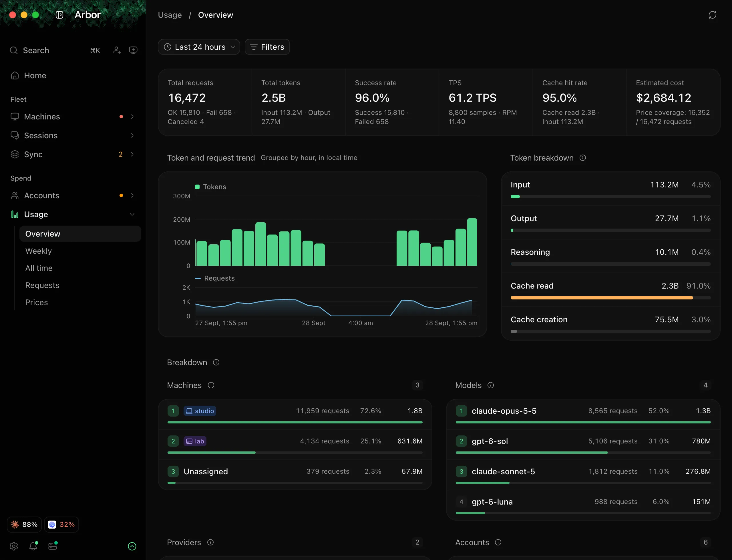Open the notifications bell icon
This screenshot has width=732, height=560.
tap(33, 546)
